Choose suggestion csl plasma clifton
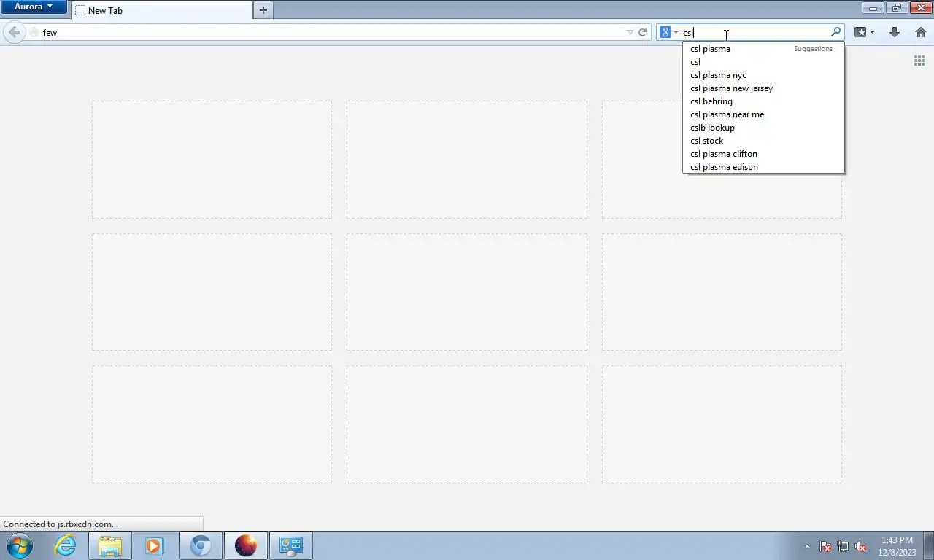Image resolution: width=934 pixels, height=560 pixels. (x=763, y=154)
